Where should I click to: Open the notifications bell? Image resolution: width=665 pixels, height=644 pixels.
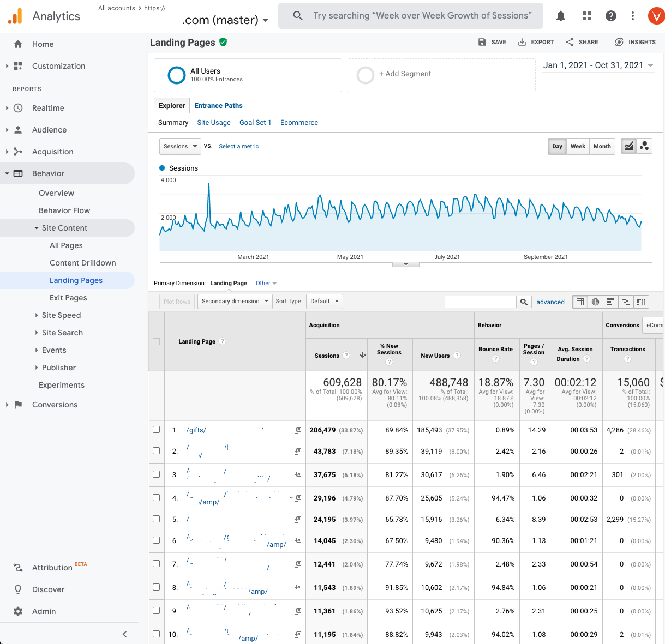click(560, 16)
